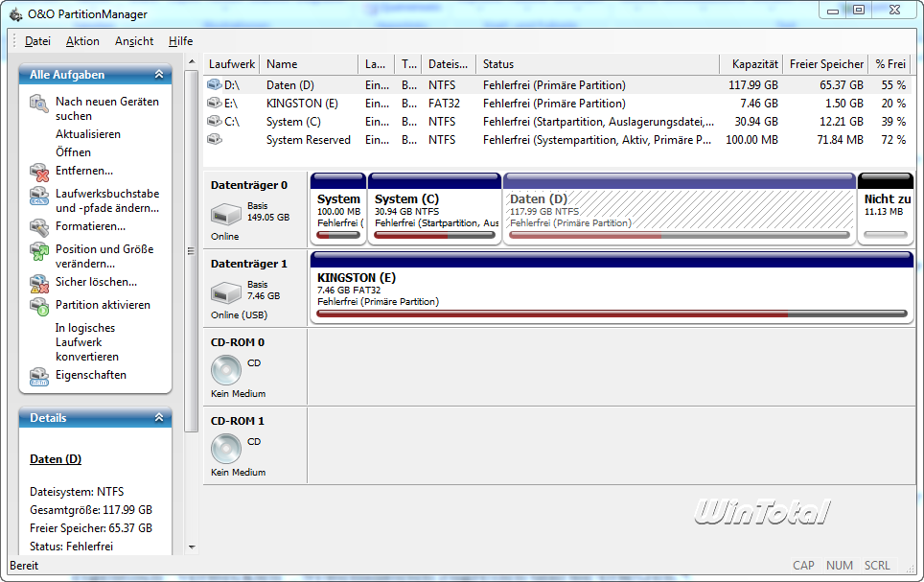
Task: Open the Hilfe menu
Action: tap(180, 41)
